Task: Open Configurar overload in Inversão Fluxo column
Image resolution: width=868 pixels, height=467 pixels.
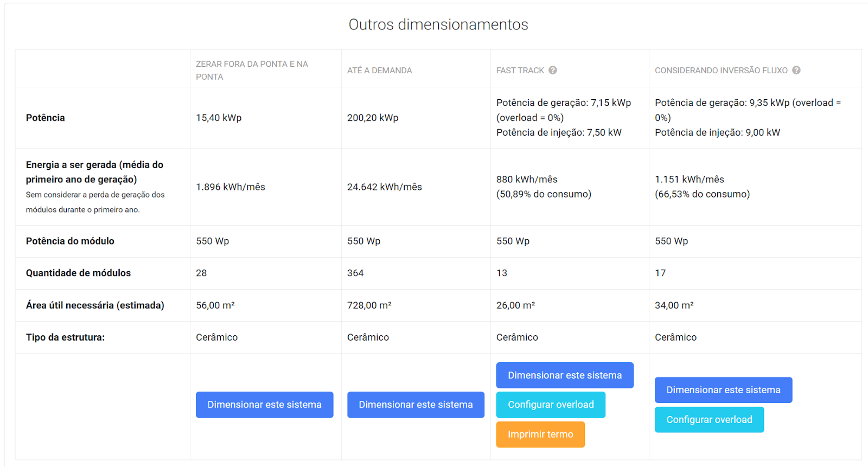Action: click(709, 420)
